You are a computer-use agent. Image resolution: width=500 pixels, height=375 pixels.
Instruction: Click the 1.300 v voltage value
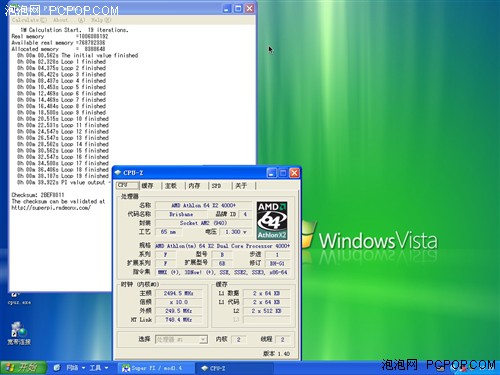click(236, 232)
